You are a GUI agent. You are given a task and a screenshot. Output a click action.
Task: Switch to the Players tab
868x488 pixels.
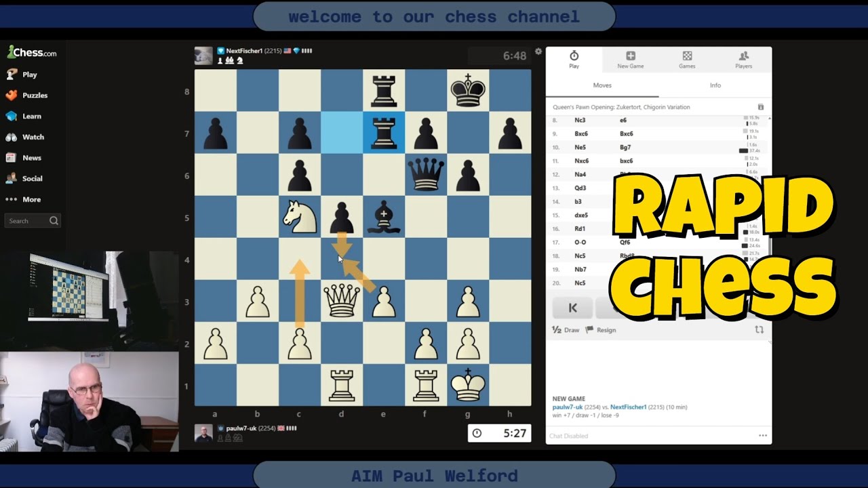point(743,60)
